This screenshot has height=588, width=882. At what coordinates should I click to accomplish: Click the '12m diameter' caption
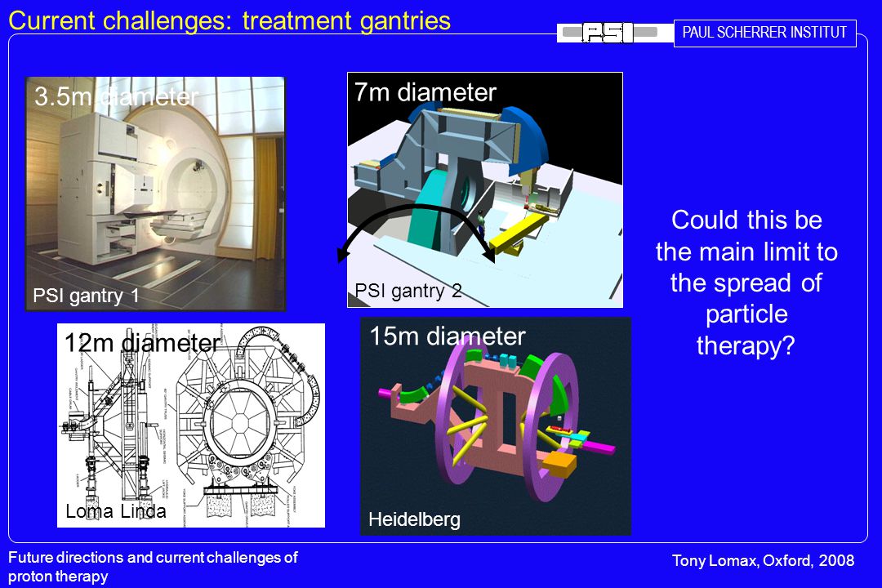coord(142,343)
